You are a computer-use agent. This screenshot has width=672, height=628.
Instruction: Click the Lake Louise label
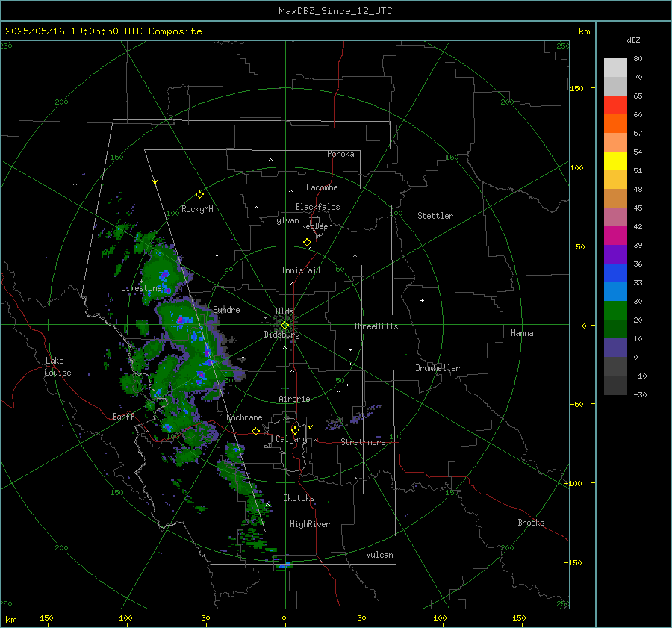coord(57,367)
